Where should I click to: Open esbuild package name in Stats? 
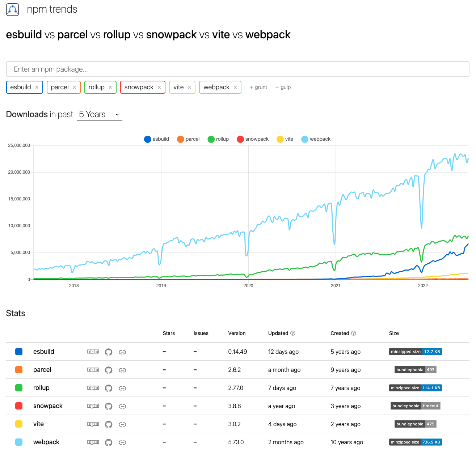point(44,352)
